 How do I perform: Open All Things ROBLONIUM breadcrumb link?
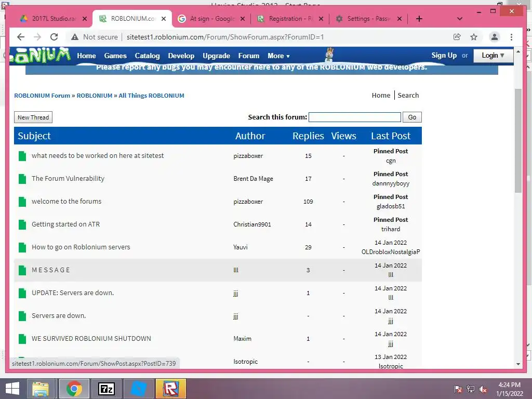tap(151, 96)
